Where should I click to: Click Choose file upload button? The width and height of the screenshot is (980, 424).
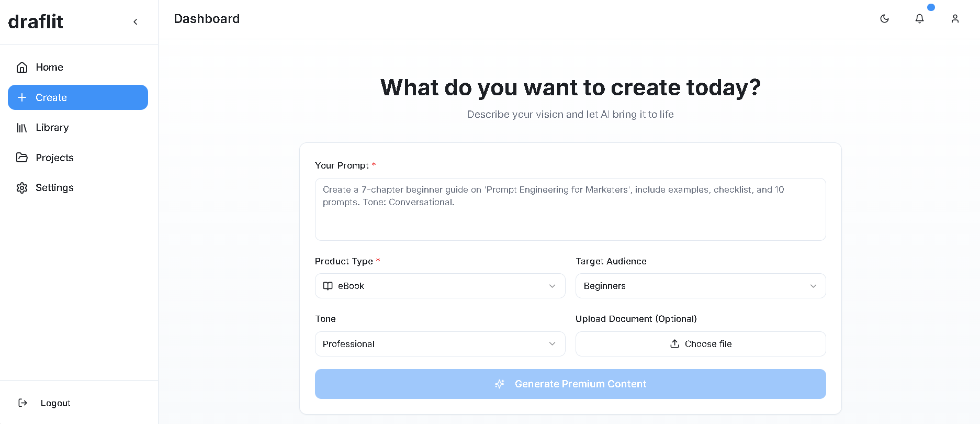click(x=700, y=344)
